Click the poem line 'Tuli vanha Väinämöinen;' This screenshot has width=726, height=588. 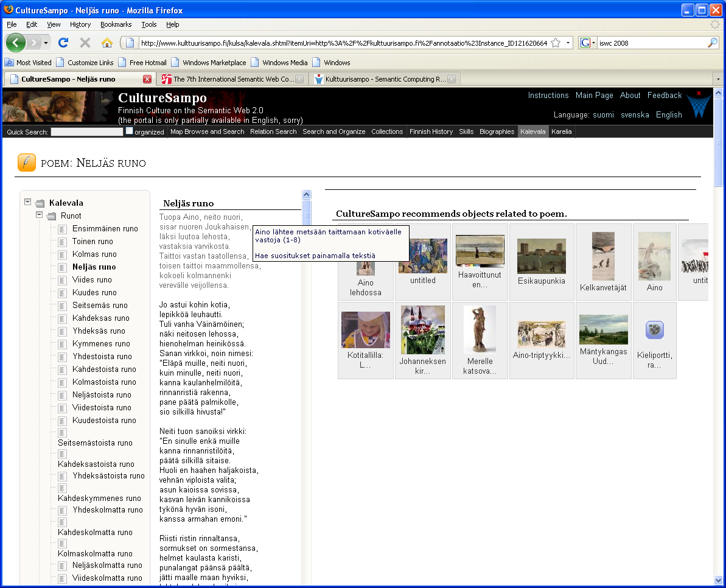pos(201,324)
